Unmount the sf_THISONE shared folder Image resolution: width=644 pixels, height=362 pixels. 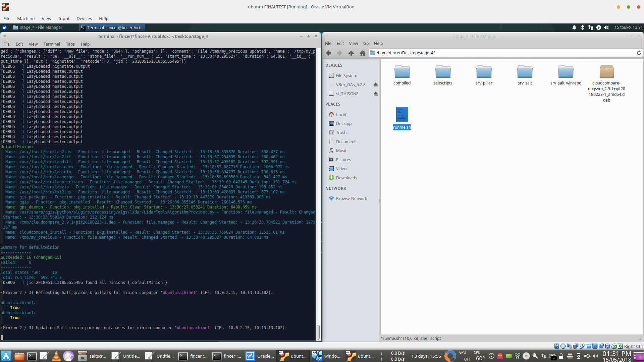pos(376,94)
